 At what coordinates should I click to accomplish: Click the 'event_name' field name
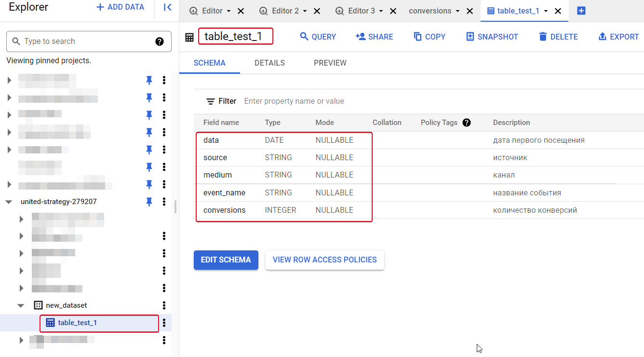224,193
